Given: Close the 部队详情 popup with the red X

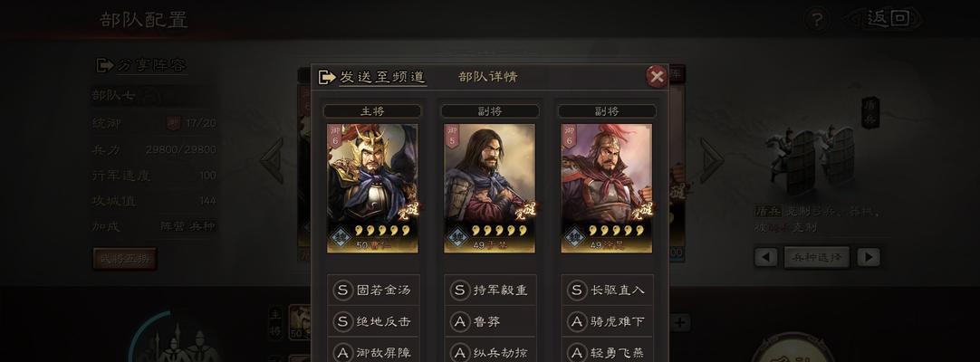Looking at the screenshot, I should 657,77.
